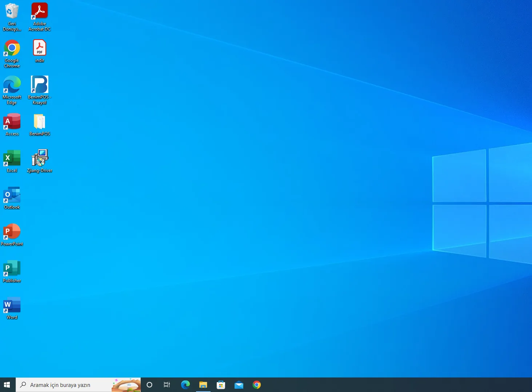The image size is (532, 392).
Task: Select the Adobe Acrobat DC shortcut
Action: click(40, 17)
